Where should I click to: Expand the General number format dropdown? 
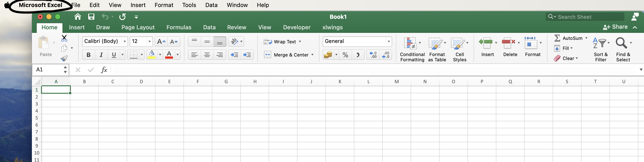click(388, 42)
